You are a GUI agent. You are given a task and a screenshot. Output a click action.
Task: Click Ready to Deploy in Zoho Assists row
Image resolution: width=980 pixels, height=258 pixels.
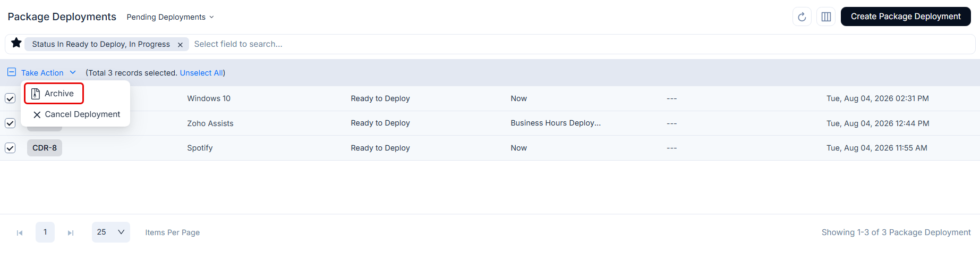380,123
